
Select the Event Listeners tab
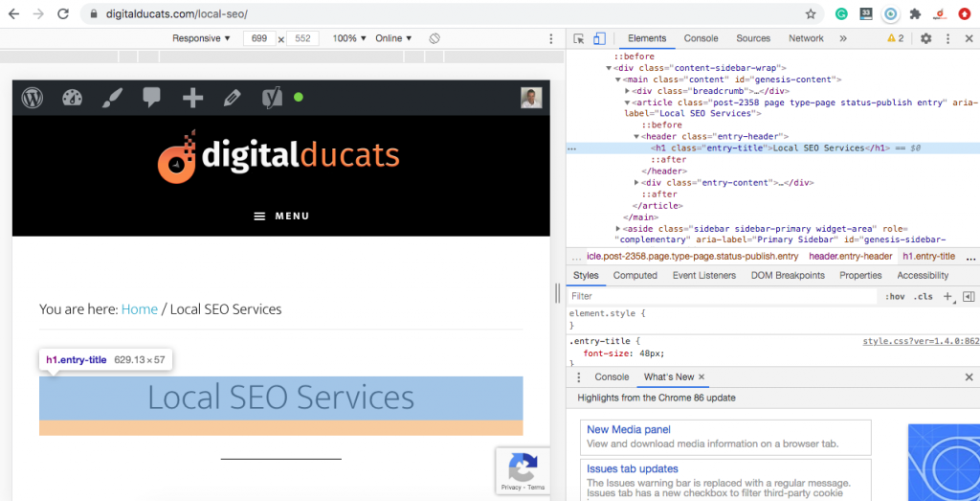pos(704,275)
